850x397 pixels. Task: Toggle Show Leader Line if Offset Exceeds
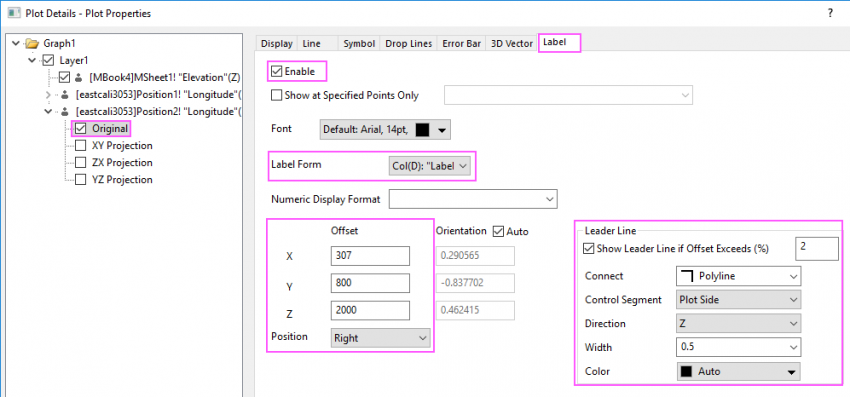[588, 249]
